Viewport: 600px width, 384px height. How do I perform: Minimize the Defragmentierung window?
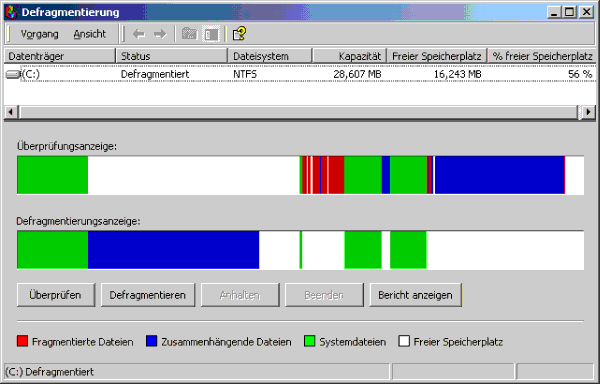point(554,12)
